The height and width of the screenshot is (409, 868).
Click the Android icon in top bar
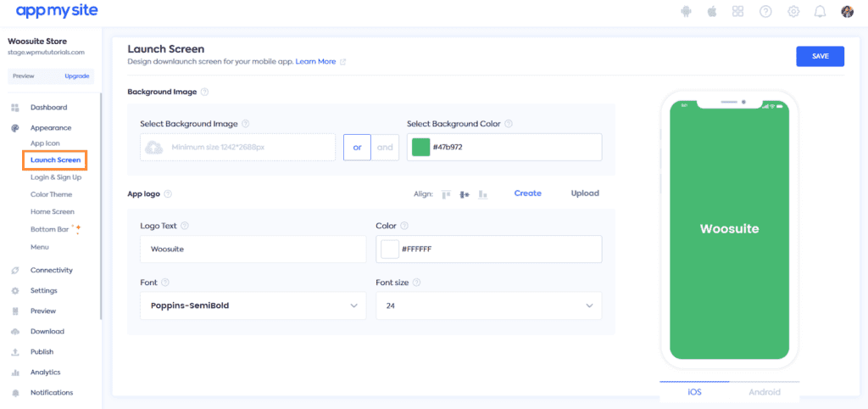687,11
